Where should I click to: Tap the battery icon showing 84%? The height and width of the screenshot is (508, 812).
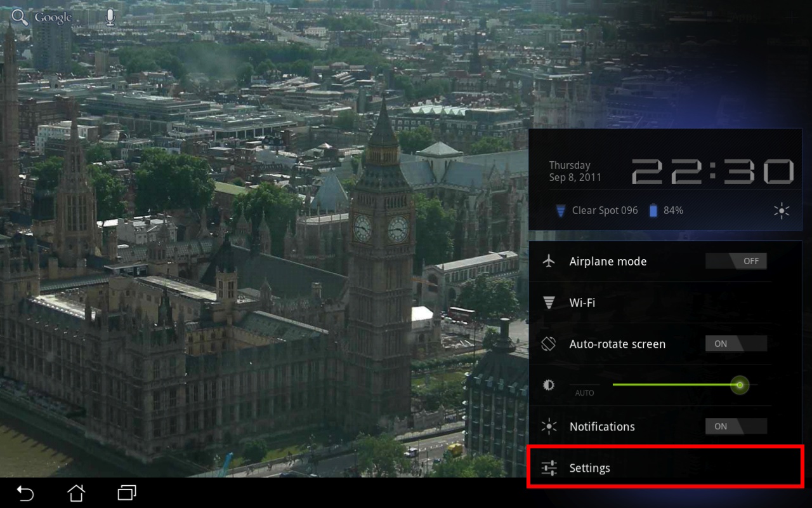[x=653, y=211]
